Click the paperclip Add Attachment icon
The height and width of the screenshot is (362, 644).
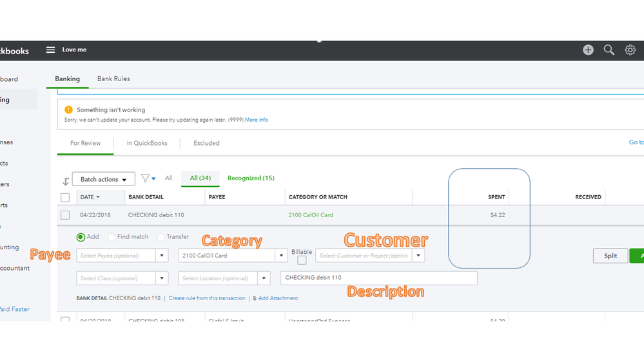pyautogui.click(x=255, y=298)
